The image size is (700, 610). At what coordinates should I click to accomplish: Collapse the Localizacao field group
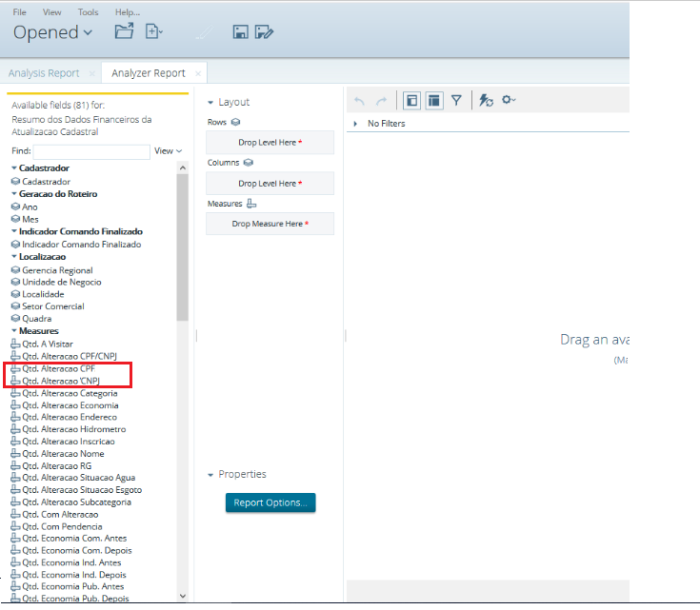click(x=14, y=257)
